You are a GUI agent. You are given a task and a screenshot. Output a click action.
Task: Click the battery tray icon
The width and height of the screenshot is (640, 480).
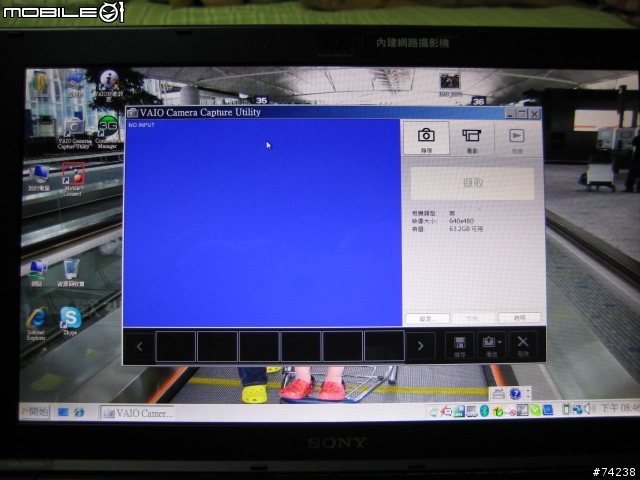[566, 409]
